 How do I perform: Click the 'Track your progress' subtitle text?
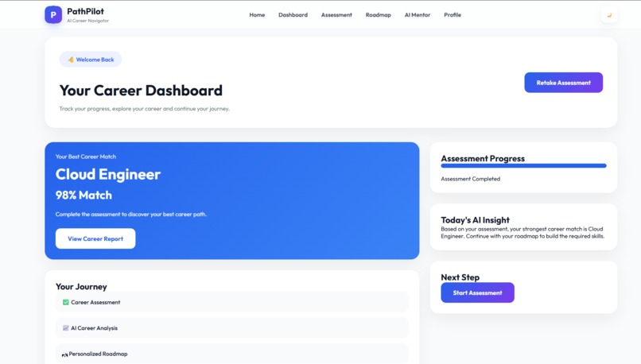144,109
